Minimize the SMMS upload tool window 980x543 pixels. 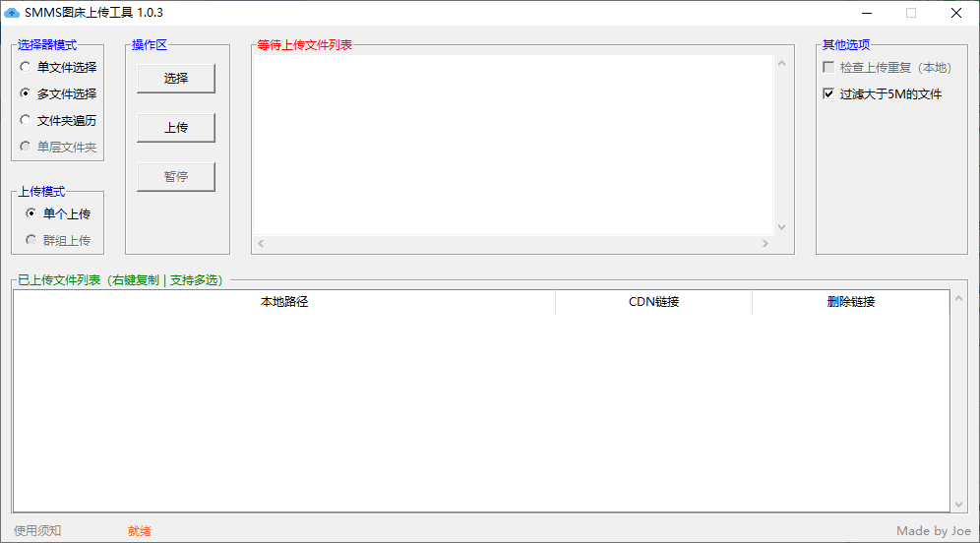pos(867,13)
